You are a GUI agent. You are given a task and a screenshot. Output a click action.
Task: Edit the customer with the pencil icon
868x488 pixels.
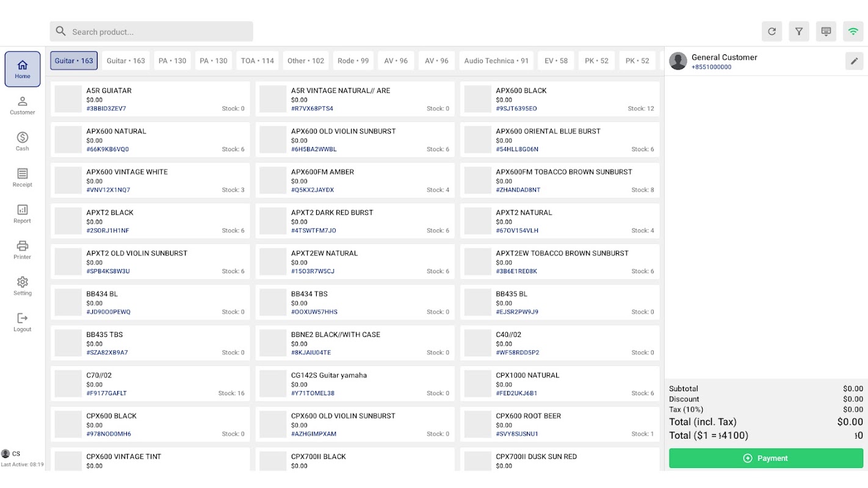pyautogui.click(x=855, y=61)
